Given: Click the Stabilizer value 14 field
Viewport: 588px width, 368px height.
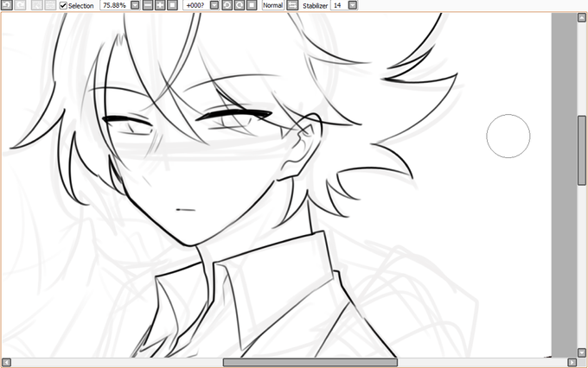Looking at the screenshot, I should pos(339,5).
